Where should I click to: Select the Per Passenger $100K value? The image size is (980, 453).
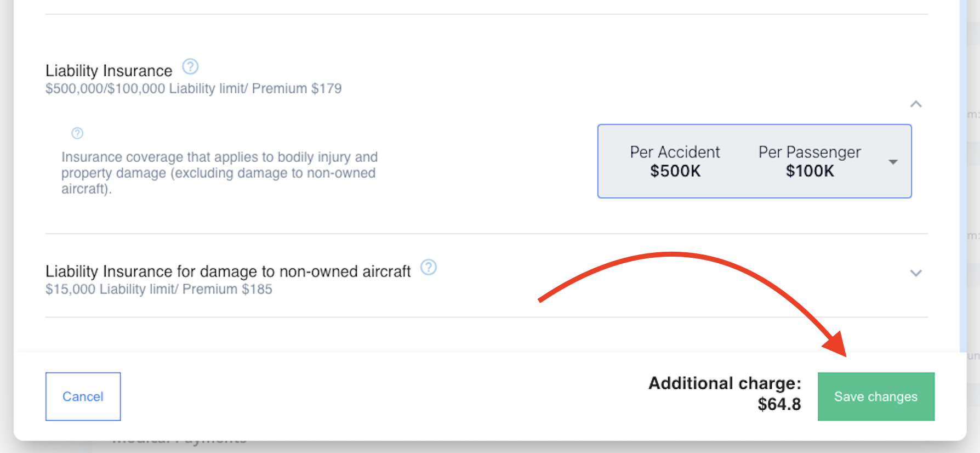(x=810, y=161)
